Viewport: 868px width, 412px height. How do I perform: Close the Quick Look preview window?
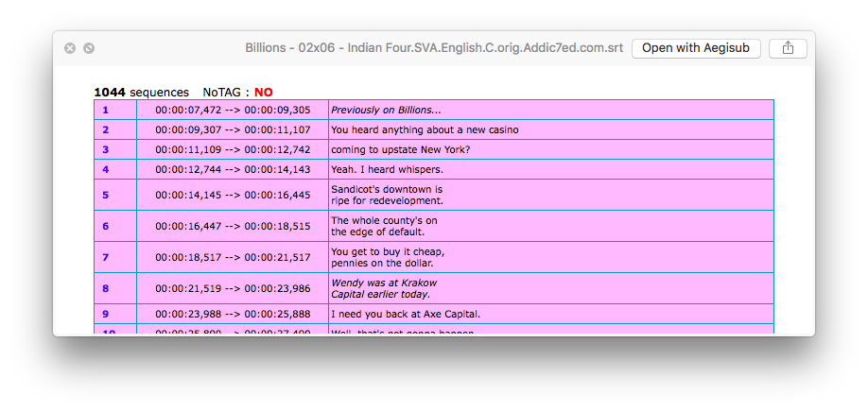70,48
